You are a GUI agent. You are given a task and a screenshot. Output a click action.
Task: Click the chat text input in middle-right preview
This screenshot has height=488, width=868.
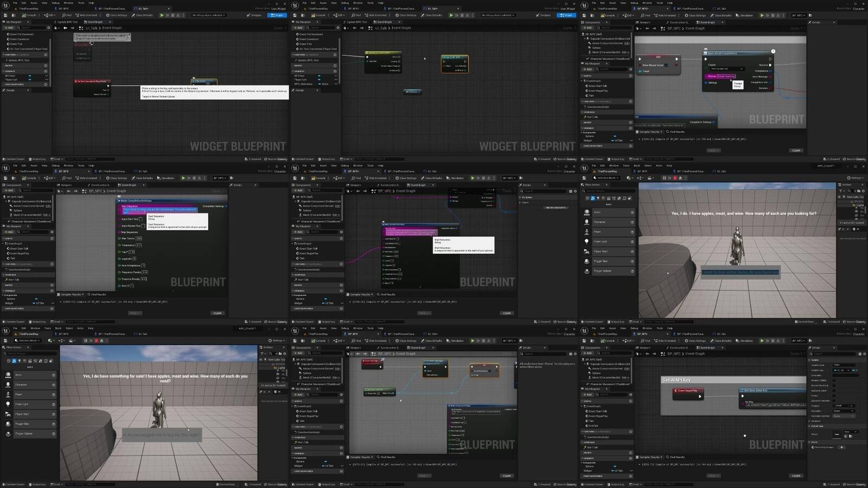click(x=741, y=272)
